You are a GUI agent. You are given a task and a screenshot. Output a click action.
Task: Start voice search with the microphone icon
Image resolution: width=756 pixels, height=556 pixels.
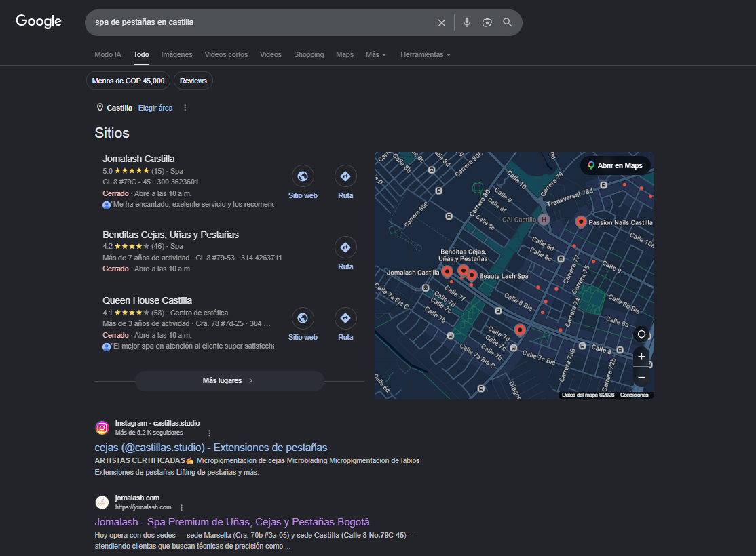tap(467, 22)
